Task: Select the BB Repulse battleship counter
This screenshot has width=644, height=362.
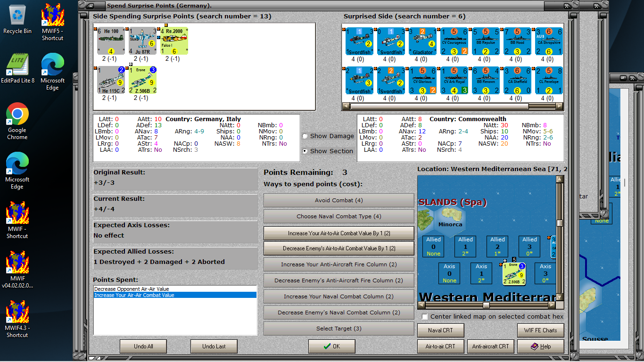Action: click(x=486, y=41)
